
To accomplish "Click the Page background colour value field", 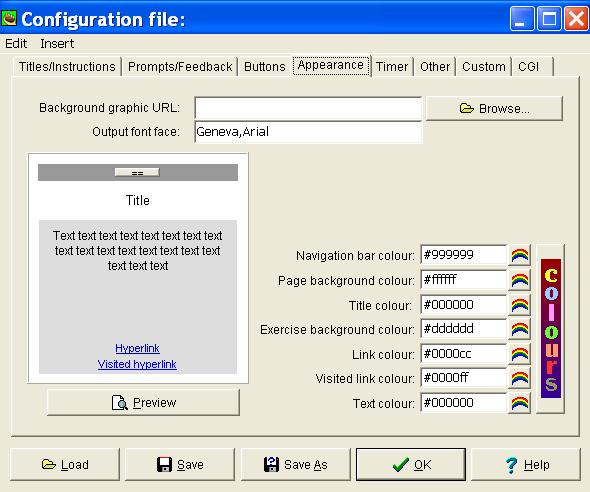I will click(x=463, y=280).
